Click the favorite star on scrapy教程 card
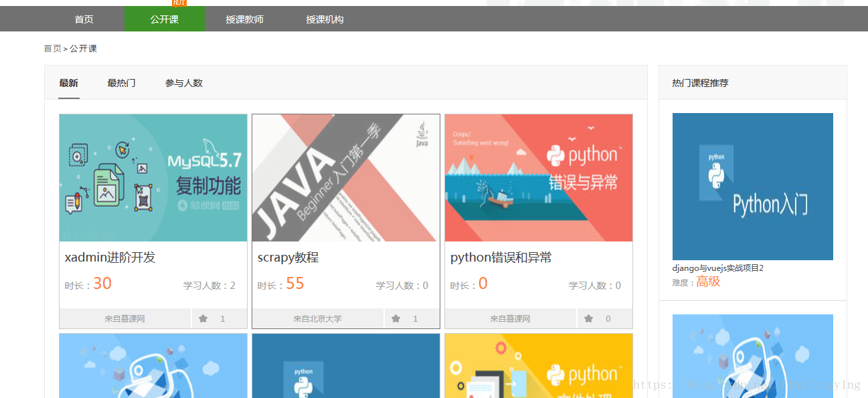Viewport: 868px width, 398px height. [396, 319]
